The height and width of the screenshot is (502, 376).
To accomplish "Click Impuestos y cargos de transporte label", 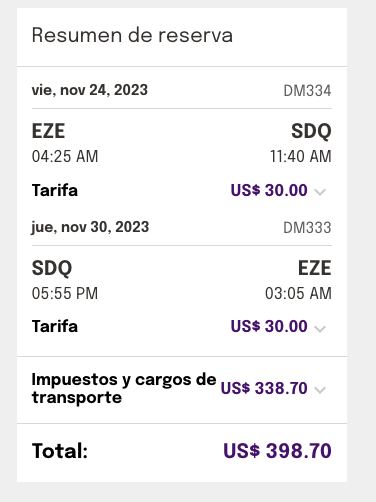I will coord(124,388).
